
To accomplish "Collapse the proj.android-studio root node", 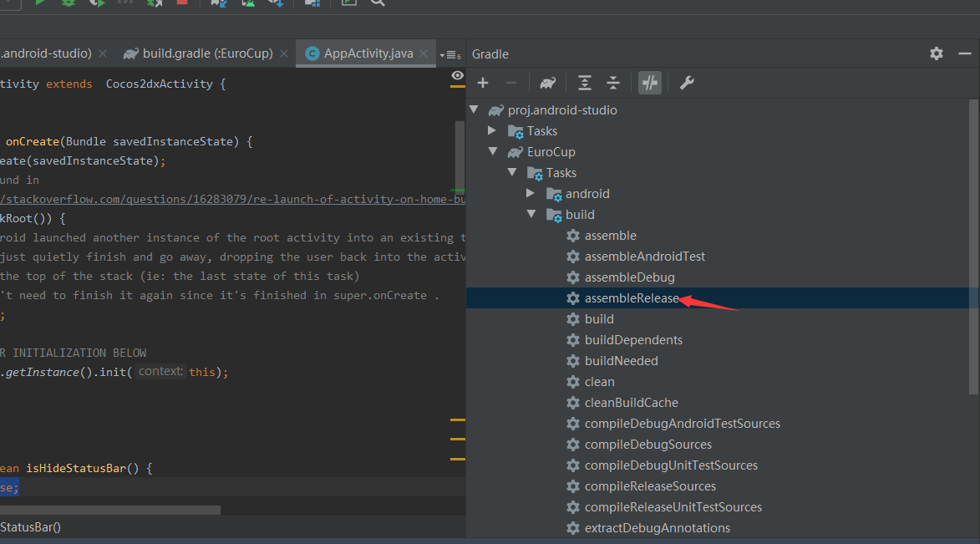I will (474, 110).
